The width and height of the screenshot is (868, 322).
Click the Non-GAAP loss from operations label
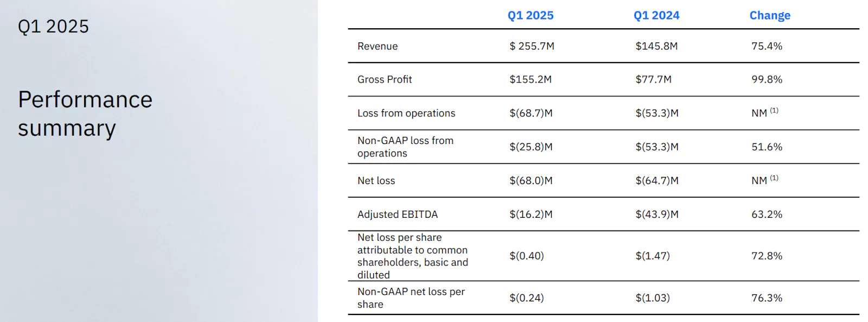(x=405, y=147)
